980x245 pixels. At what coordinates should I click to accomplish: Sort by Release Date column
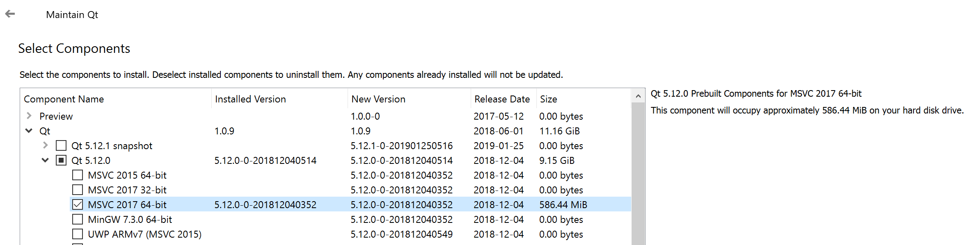502,99
